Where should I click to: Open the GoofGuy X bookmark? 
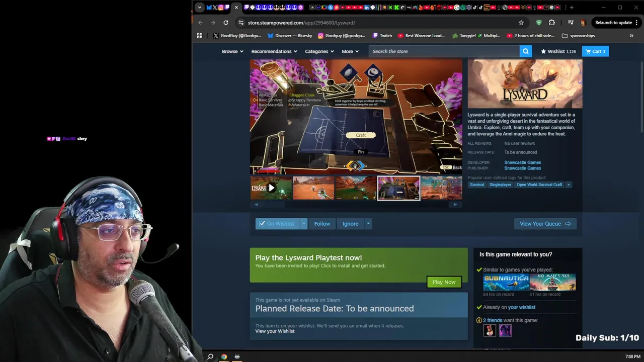point(237,36)
